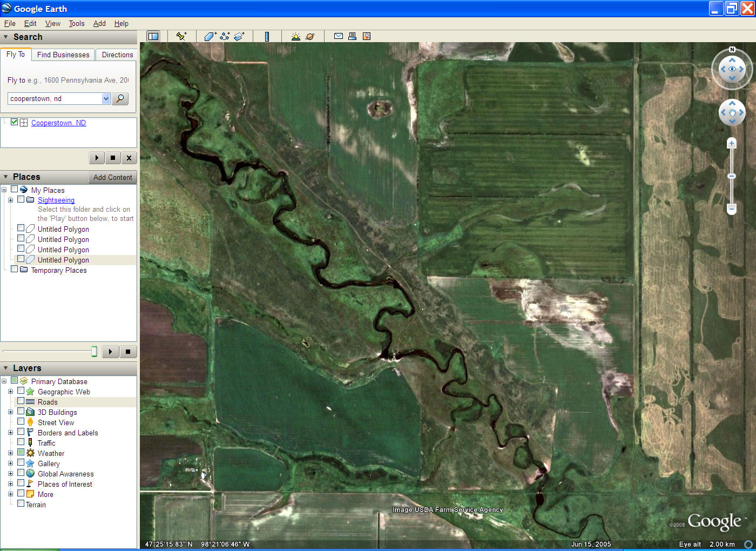Switch to Sky view planet icon

point(310,36)
